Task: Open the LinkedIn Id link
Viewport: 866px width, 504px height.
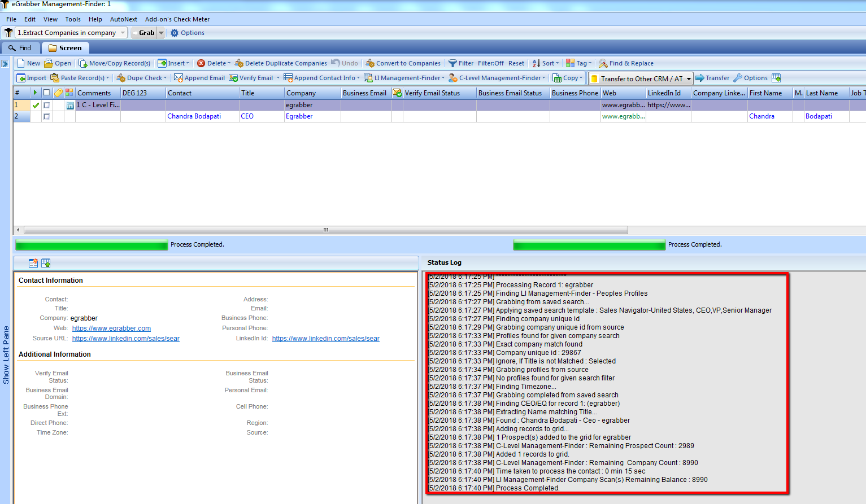Action: click(x=326, y=339)
